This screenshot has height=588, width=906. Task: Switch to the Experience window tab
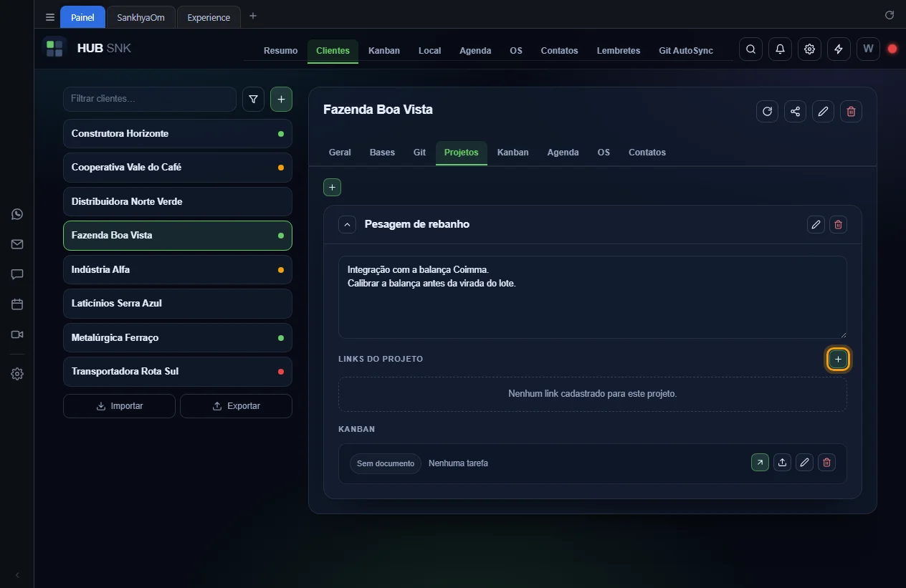tap(209, 17)
